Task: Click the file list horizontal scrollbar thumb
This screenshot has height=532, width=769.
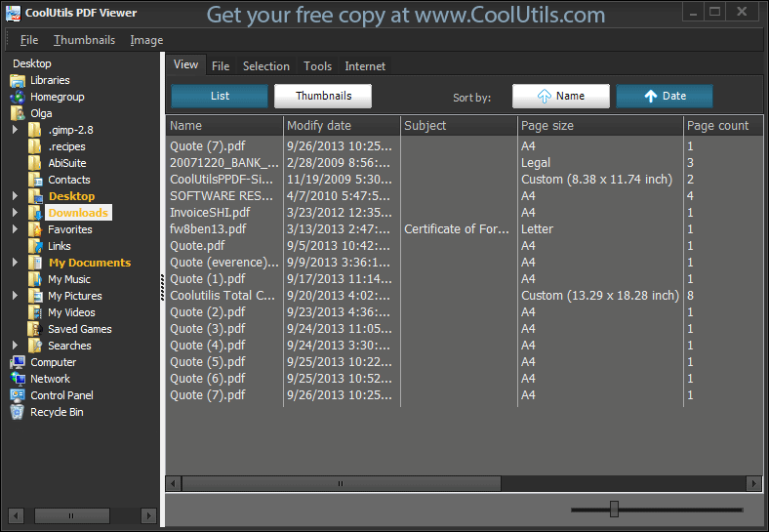Action: (x=341, y=484)
